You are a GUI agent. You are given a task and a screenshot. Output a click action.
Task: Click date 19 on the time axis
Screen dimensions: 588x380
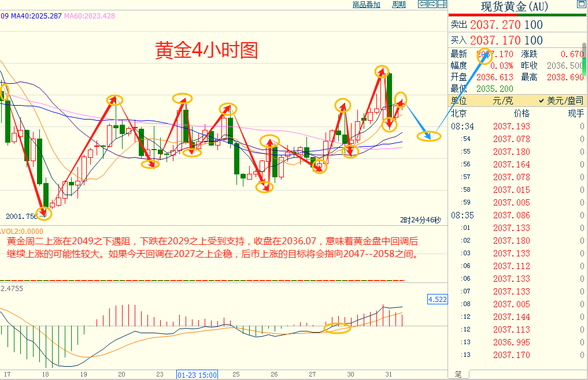click(83, 374)
